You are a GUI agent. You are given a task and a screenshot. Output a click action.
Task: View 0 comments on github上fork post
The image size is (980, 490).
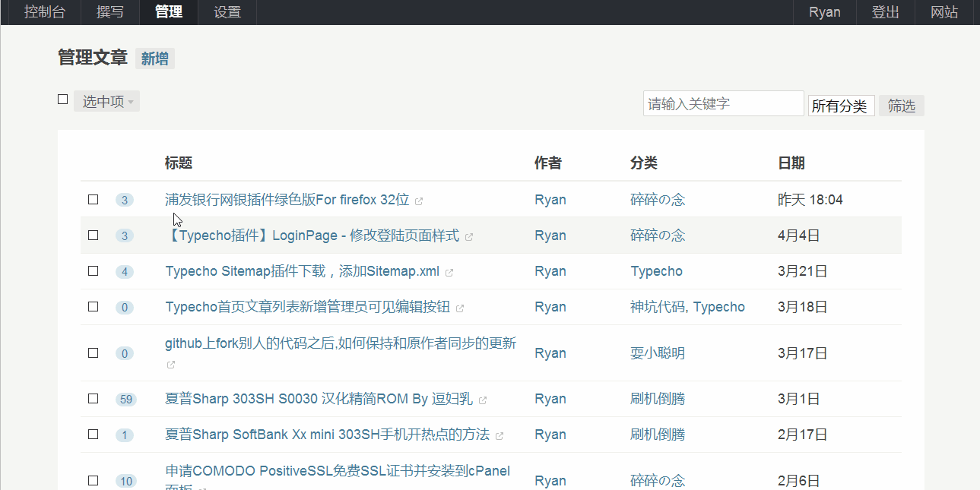tap(125, 354)
